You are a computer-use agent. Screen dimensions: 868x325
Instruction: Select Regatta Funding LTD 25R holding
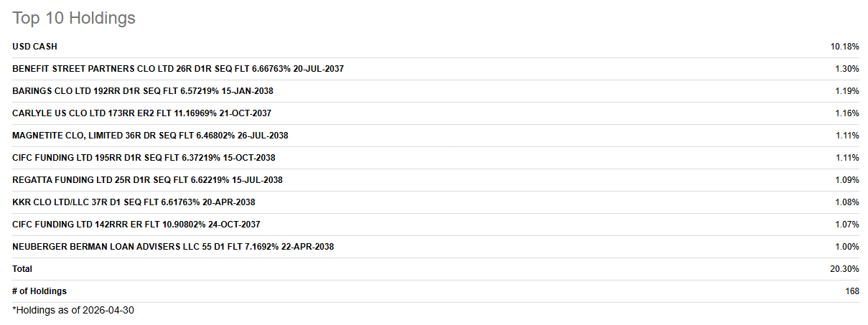147,180
